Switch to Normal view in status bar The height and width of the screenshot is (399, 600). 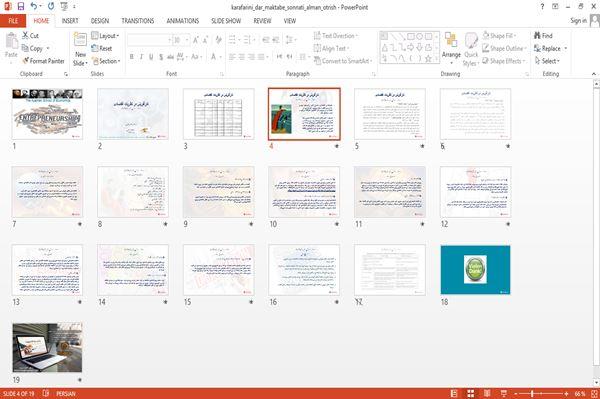(454, 393)
